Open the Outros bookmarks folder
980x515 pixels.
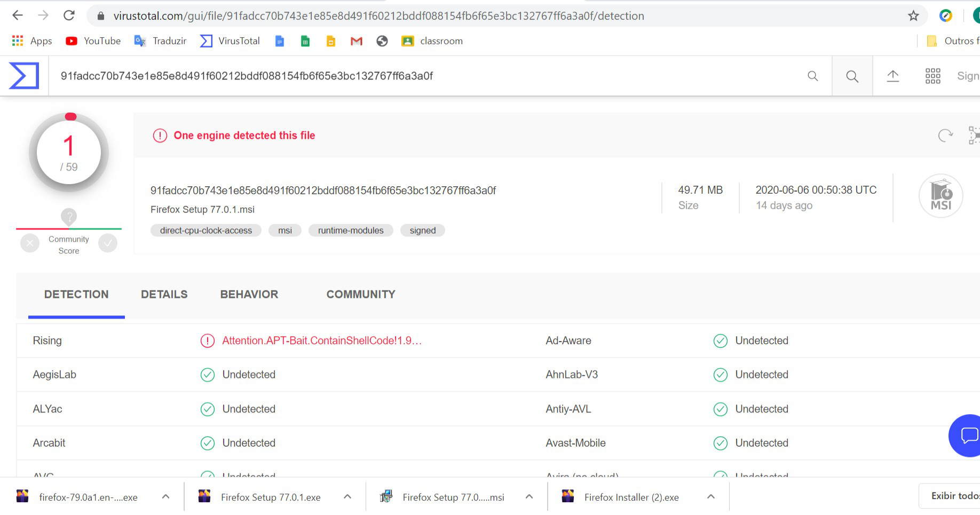(953, 41)
